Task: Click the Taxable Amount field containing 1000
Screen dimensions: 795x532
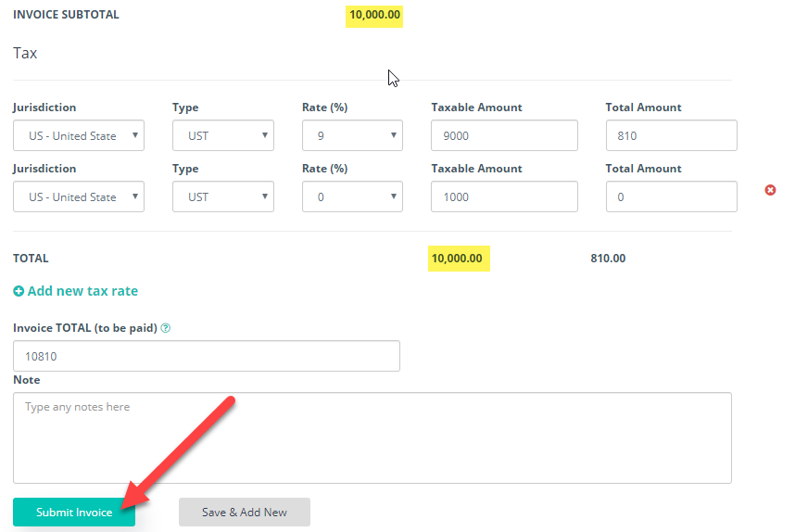Action: pos(504,196)
